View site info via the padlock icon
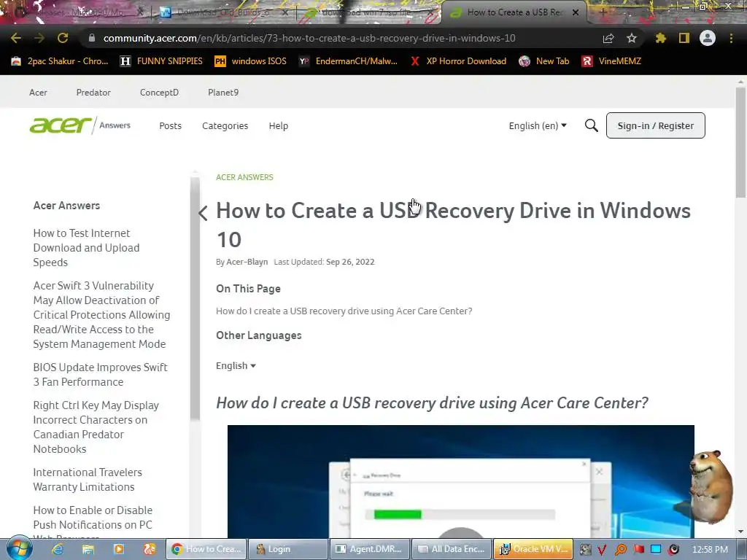This screenshot has width=747, height=560. (92, 38)
